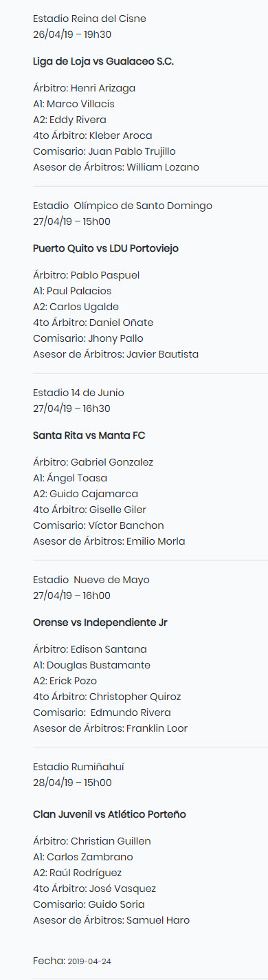Click the date 26/04/19 – 19h30
This screenshot has height=980, width=268.
[x=72, y=34]
